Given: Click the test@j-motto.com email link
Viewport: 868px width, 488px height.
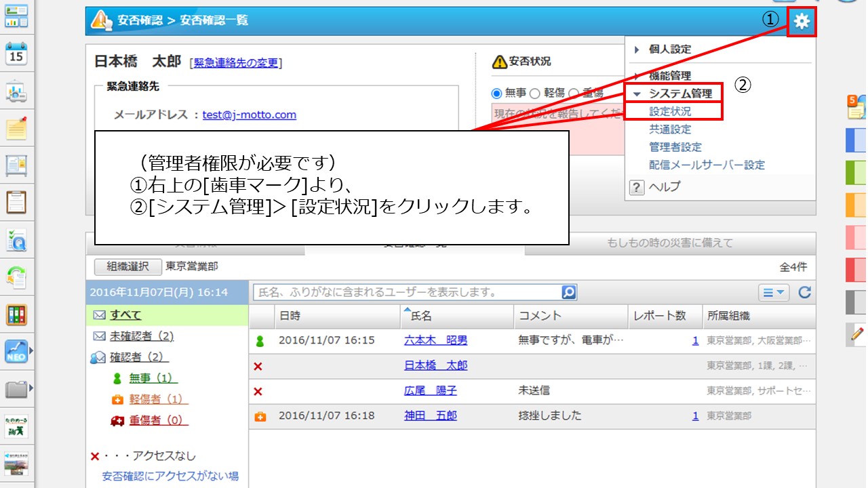Looking at the screenshot, I should [250, 115].
